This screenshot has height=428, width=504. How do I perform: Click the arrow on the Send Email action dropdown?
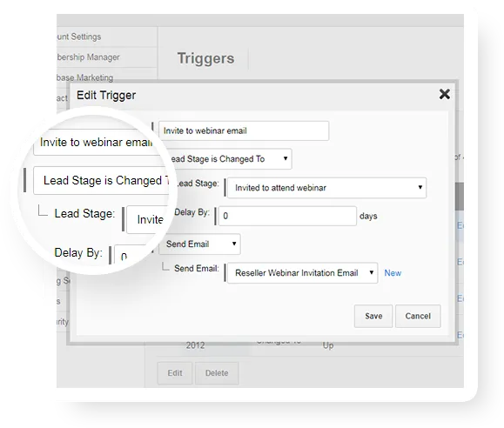pos(234,244)
